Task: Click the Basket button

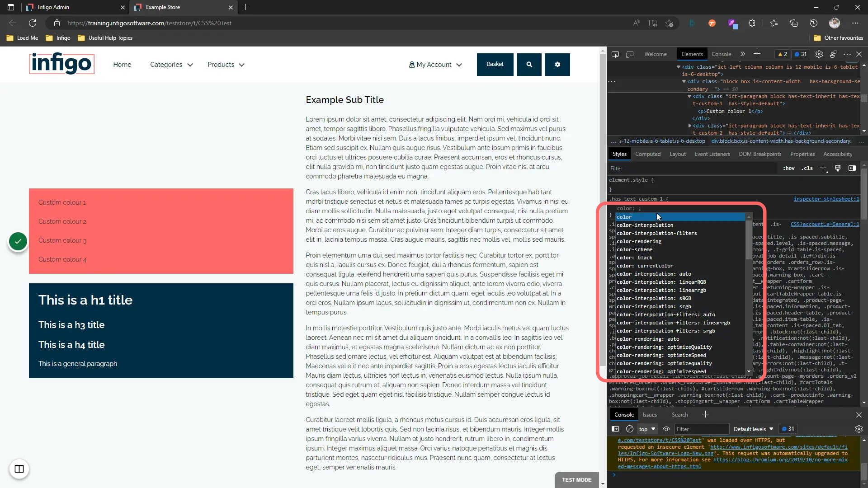Action: click(495, 64)
